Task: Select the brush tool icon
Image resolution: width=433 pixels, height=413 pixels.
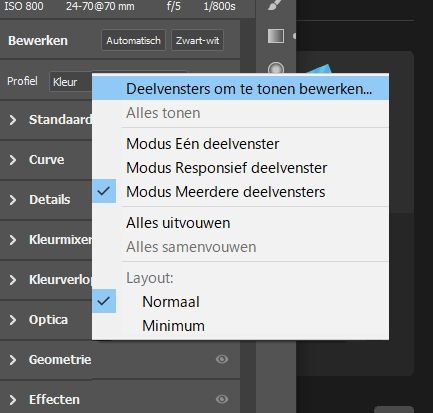Action: 275,5
